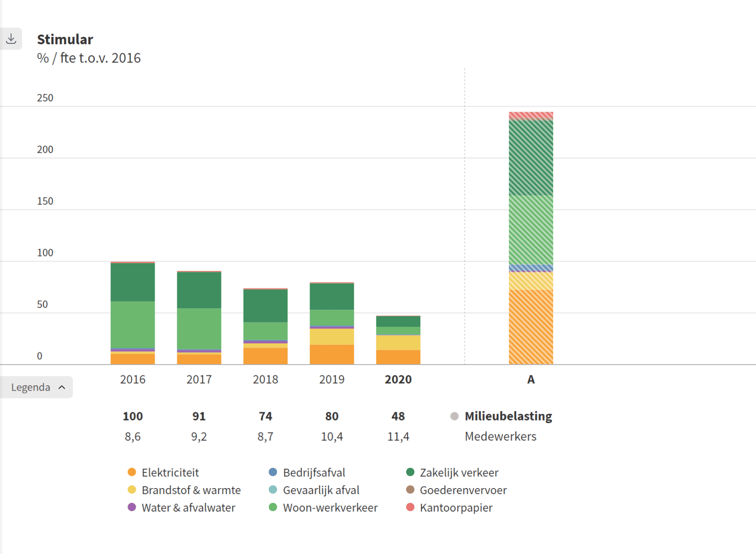Click the chart download icon
The height and width of the screenshot is (554, 756).
pyautogui.click(x=11, y=38)
